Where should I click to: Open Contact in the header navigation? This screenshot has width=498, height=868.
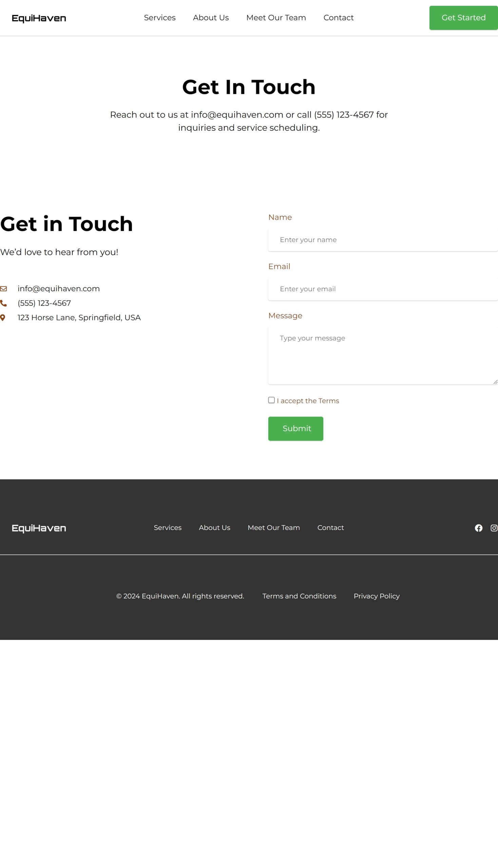tap(338, 18)
